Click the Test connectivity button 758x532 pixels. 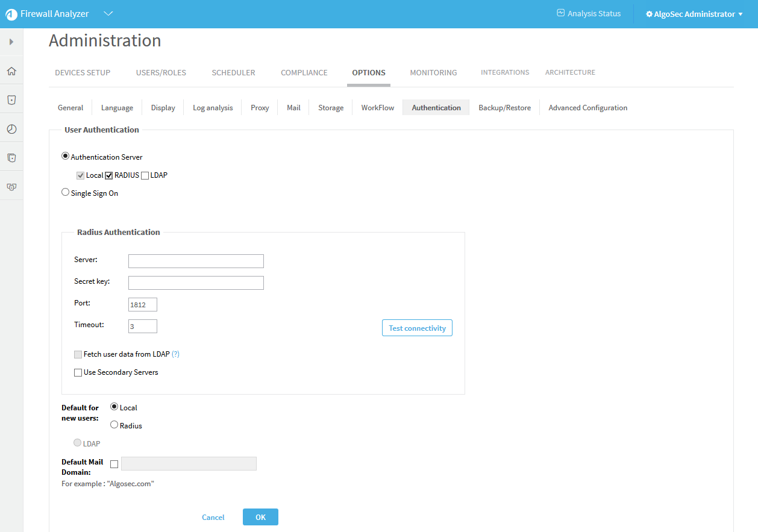(417, 328)
